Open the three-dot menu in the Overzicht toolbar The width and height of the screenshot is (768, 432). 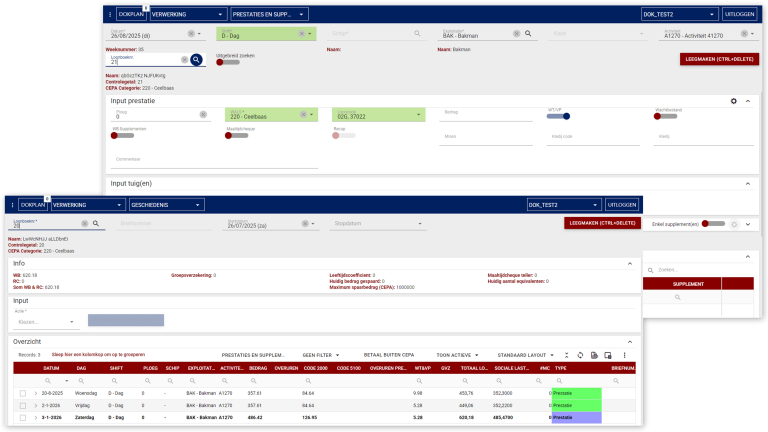click(625, 355)
